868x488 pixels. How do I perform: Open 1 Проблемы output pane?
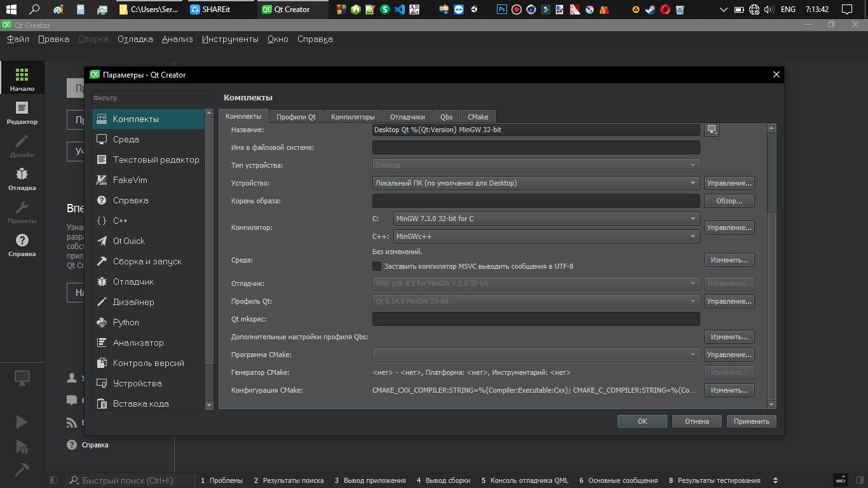coord(222,480)
